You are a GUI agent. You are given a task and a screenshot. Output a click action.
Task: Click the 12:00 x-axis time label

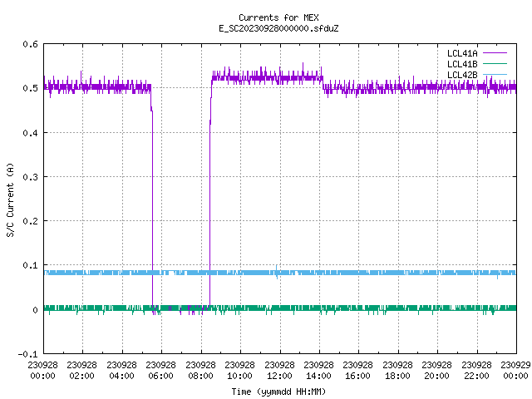click(x=279, y=376)
